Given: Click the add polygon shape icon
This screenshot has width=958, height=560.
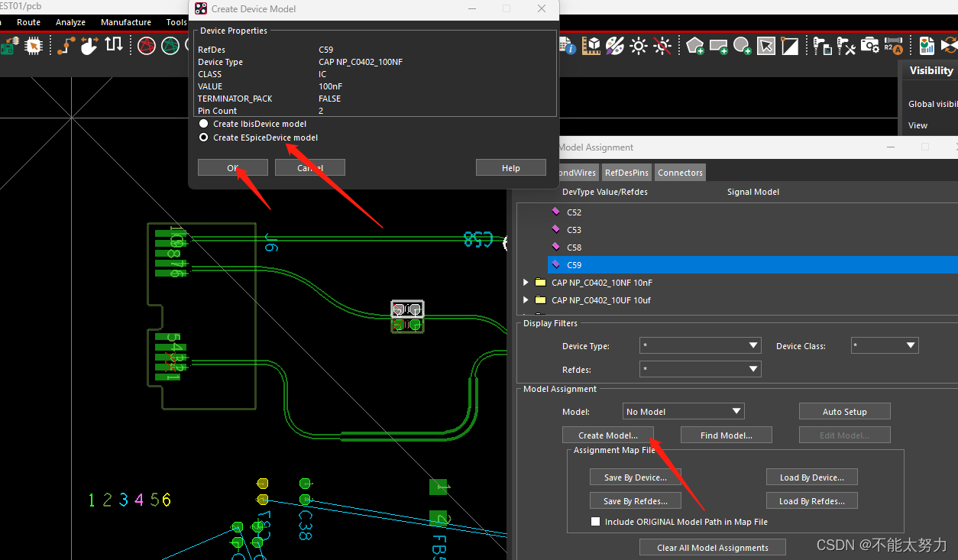Looking at the screenshot, I should coord(694,46).
